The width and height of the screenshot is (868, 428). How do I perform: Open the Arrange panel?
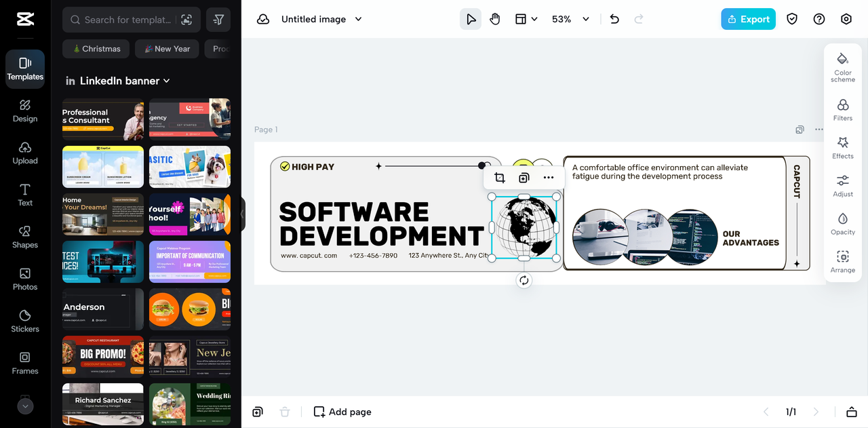coord(843,262)
